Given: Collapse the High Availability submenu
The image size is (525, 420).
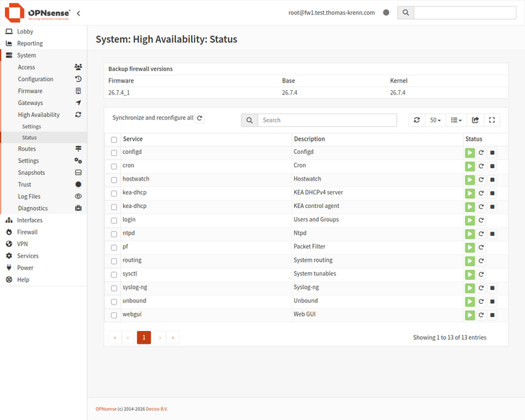Looking at the screenshot, I should pos(43,115).
